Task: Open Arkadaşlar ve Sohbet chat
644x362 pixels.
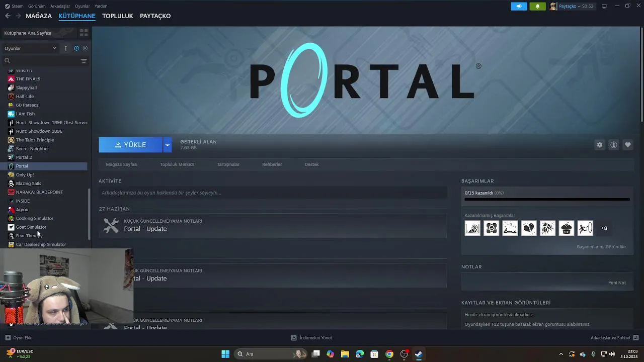Action: tap(614, 338)
